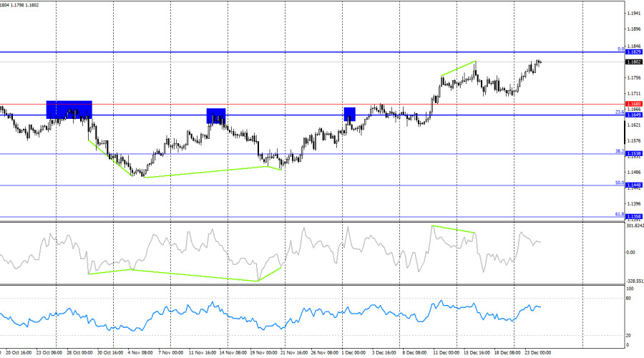Select the small blue rectangle near 1 Dec
Viewport: 644px width, 358px height.
[349, 114]
